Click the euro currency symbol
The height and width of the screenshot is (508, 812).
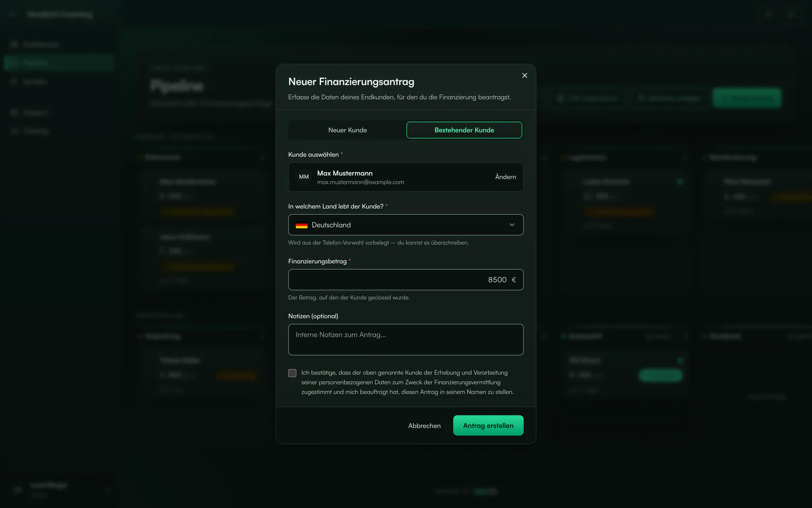click(x=514, y=280)
